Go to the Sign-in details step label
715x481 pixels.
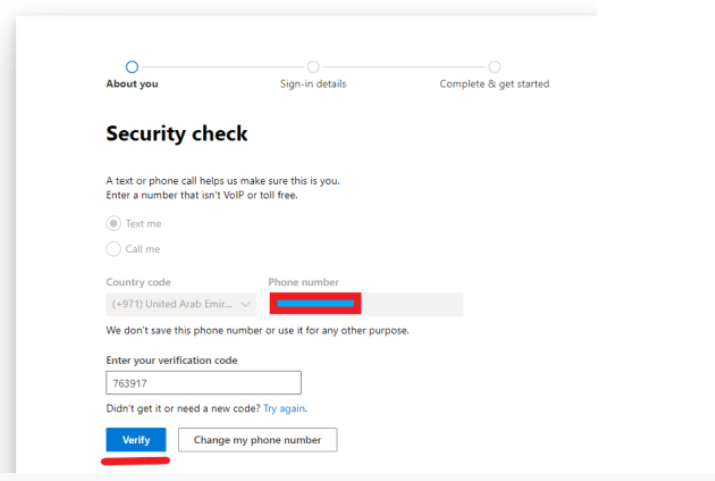tap(313, 84)
